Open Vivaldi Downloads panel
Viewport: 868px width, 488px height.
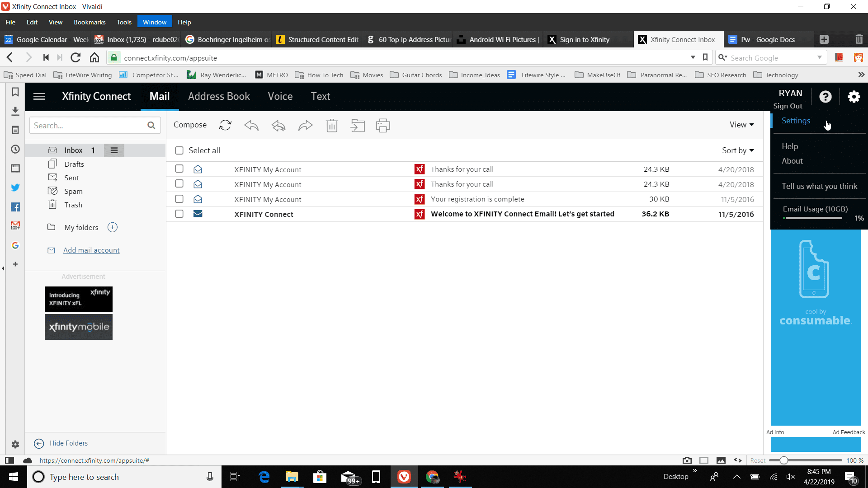pyautogui.click(x=15, y=111)
